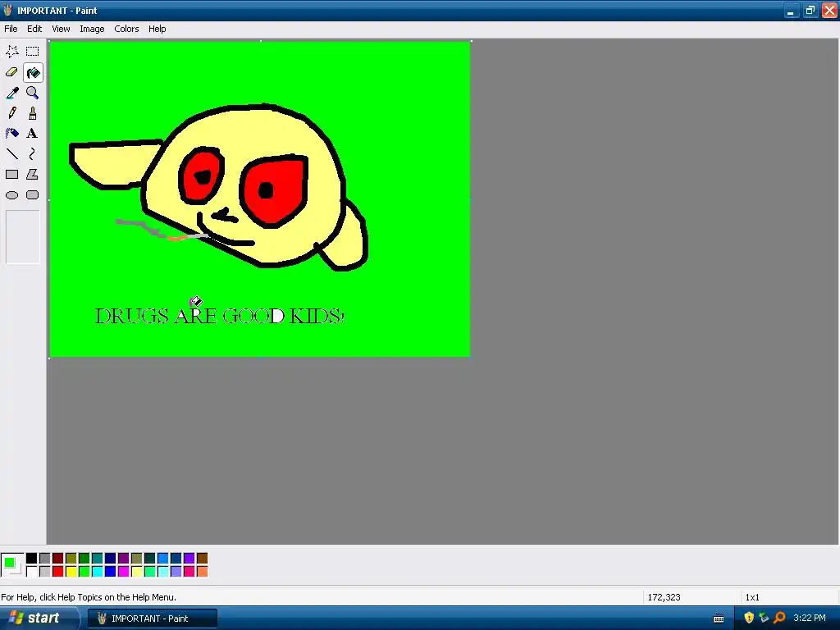Image resolution: width=840 pixels, height=630 pixels.
Task: Click the Safely Remove Hardware tray icon
Action: (764, 618)
